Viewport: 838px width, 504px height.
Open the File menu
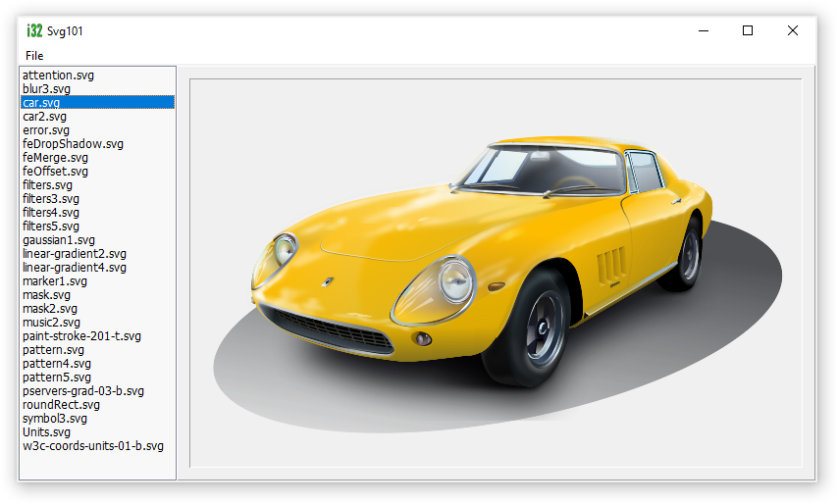[x=34, y=55]
